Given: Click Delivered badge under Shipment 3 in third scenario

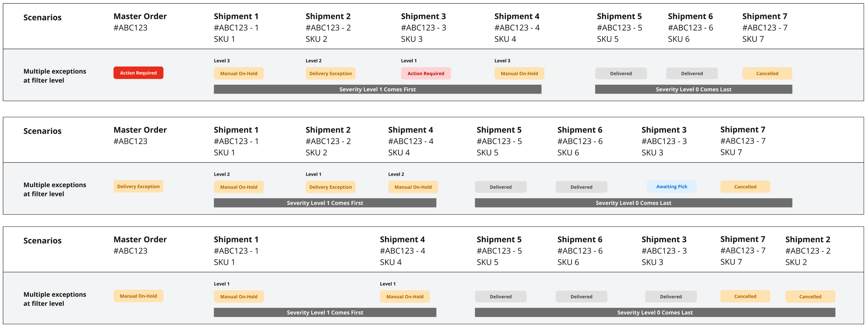Looking at the screenshot, I should 670,297.
